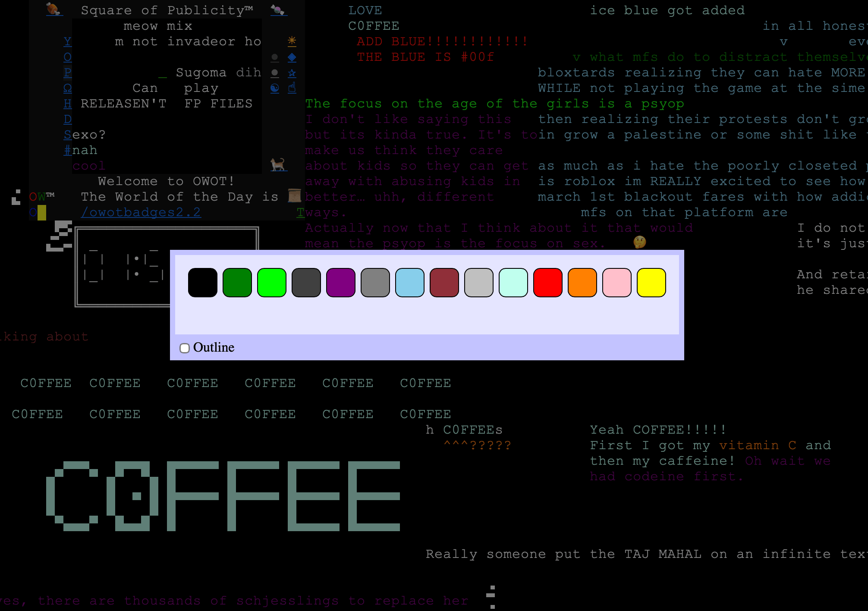Viewport: 868px width, 611px height.
Task: Select the sky blue color swatch
Action: [x=410, y=283]
